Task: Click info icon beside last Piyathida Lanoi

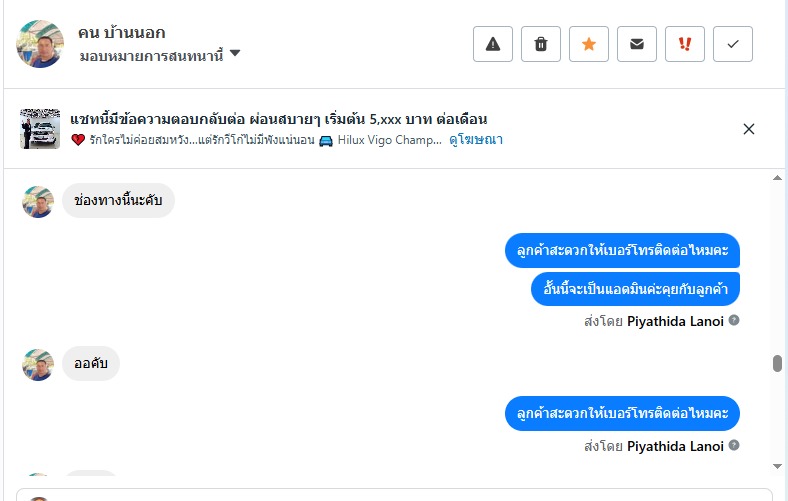Action: 734,445
